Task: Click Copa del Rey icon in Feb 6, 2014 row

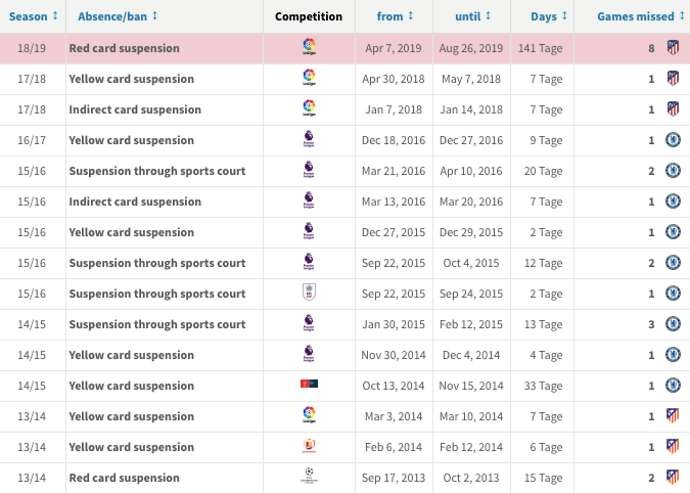Action: pos(308,446)
